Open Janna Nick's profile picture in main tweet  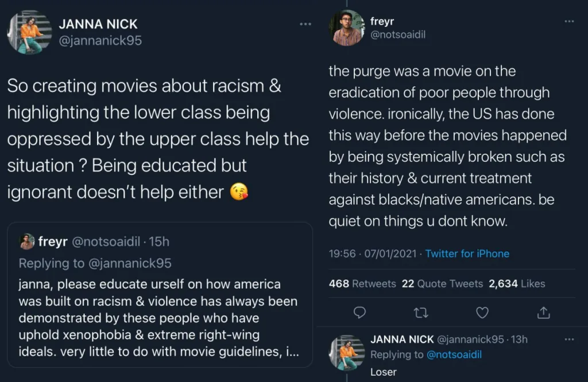(x=29, y=32)
